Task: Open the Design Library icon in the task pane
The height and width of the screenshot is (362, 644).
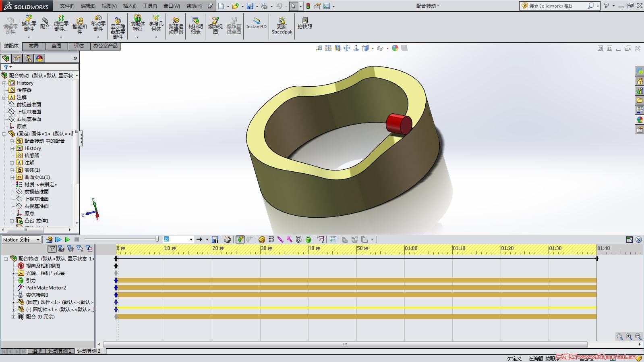Action: (x=640, y=91)
